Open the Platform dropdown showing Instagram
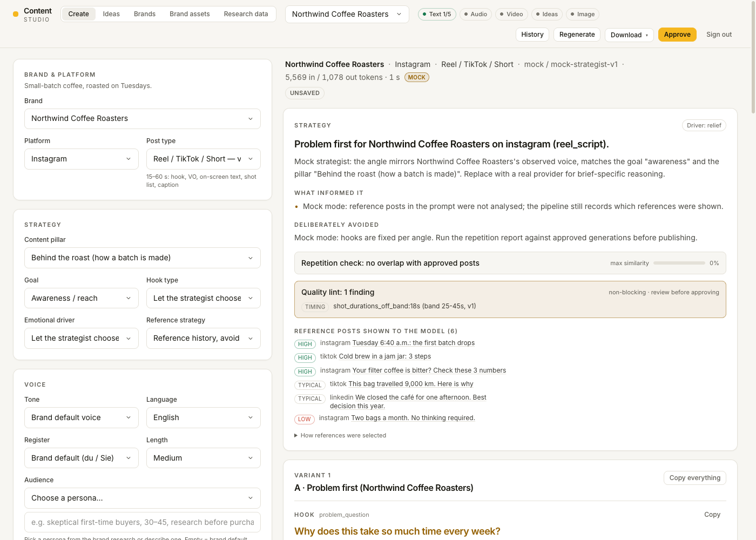756x540 pixels. tap(82, 159)
